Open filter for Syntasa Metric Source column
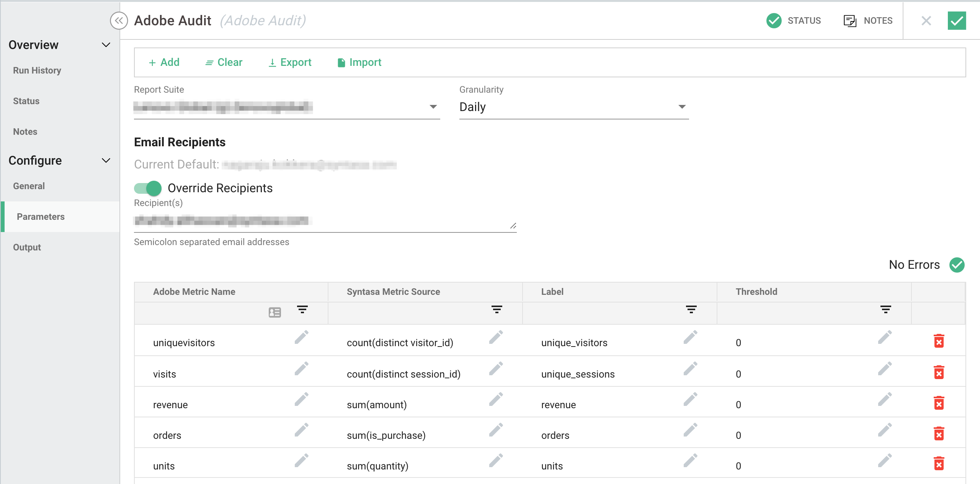The width and height of the screenshot is (980, 484). click(497, 309)
